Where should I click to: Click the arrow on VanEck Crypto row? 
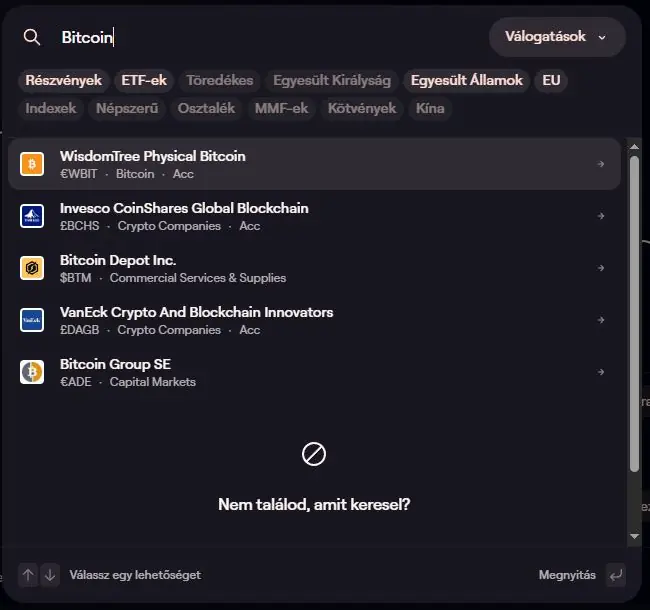[x=601, y=320]
